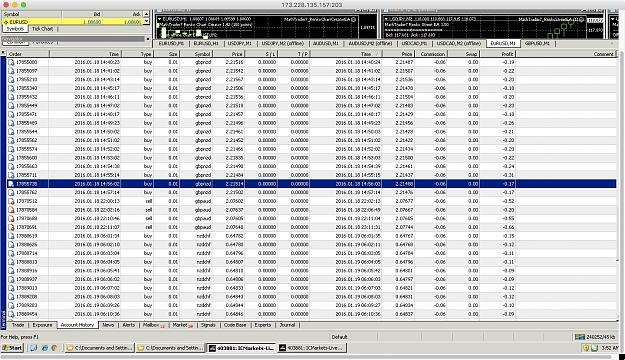
Task: Select EURUSD row in Market Watch
Action: point(73,22)
